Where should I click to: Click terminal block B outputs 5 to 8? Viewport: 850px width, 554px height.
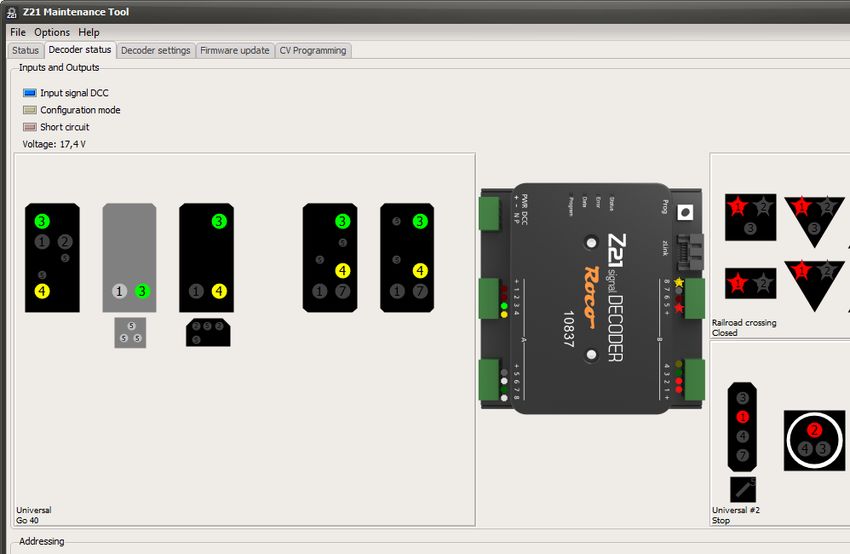(x=694, y=299)
